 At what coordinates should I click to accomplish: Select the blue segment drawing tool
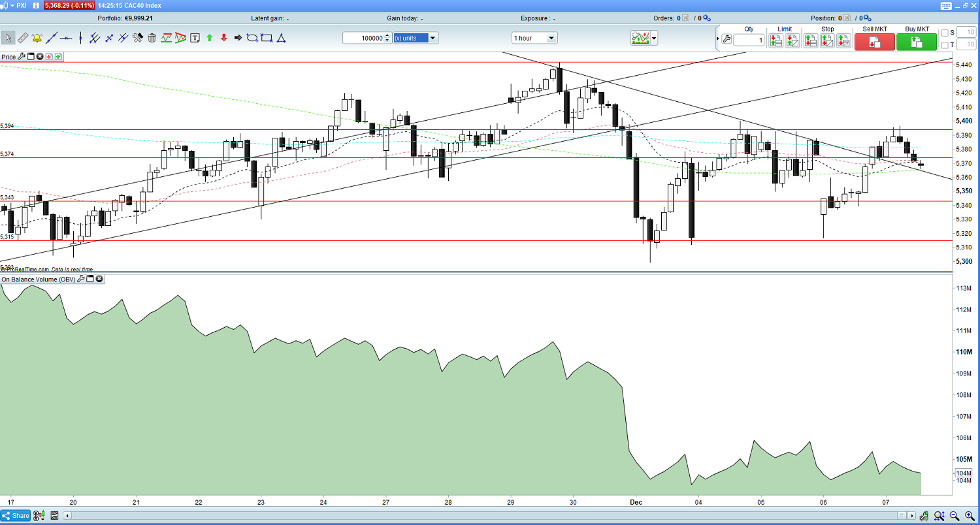[x=108, y=38]
